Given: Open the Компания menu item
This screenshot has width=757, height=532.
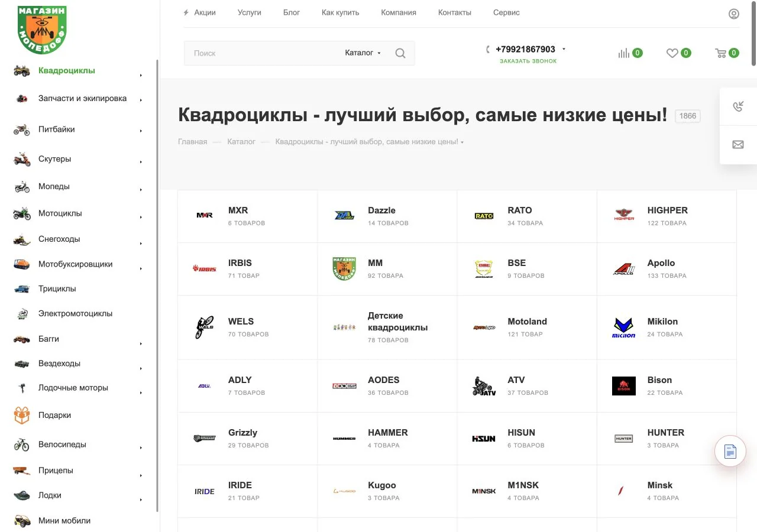Looking at the screenshot, I should click(399, 12).
